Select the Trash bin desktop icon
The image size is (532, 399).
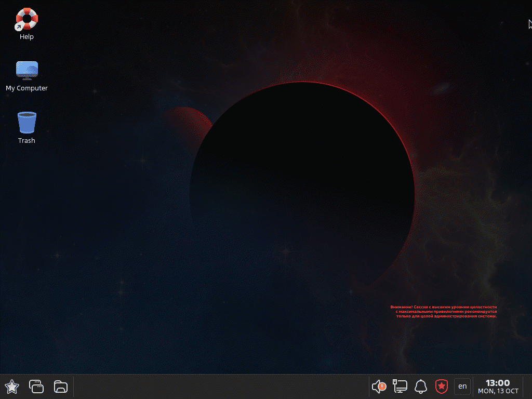26,123
